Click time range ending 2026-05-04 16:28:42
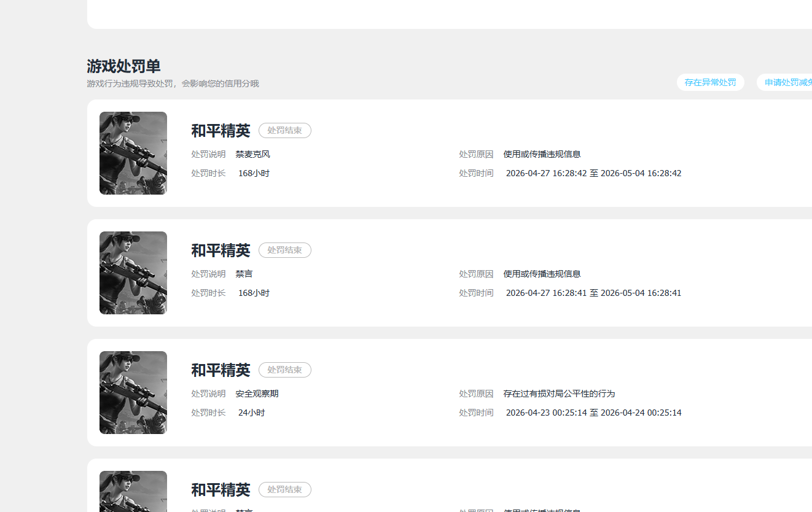The width and height of the screenshot is (812, 512). [593, 173]
